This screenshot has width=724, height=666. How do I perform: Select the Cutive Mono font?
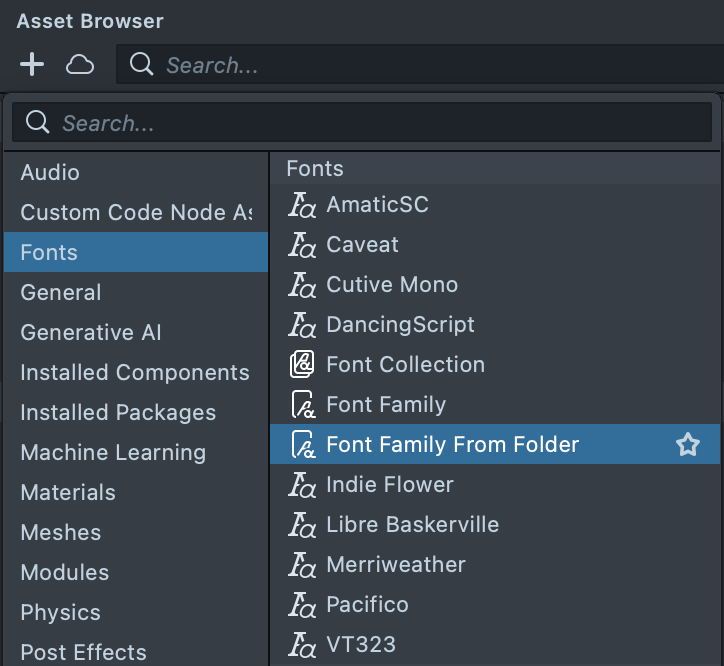pyautogui.click(x=392, y=285)
